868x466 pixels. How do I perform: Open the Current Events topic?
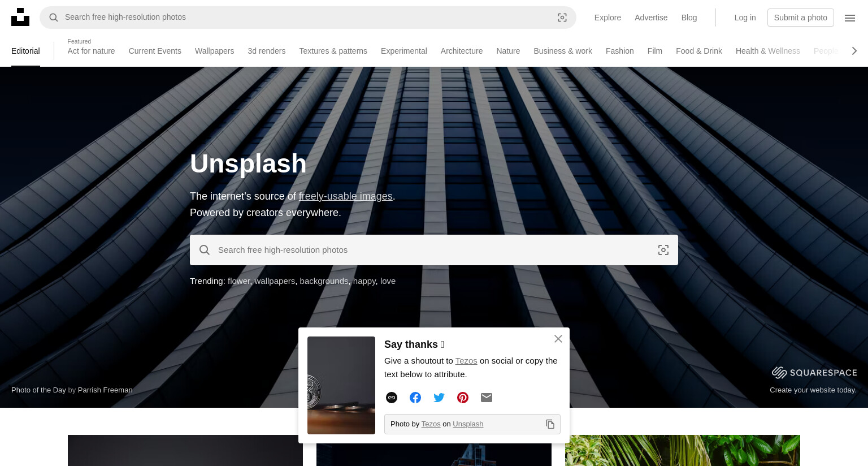155,51
